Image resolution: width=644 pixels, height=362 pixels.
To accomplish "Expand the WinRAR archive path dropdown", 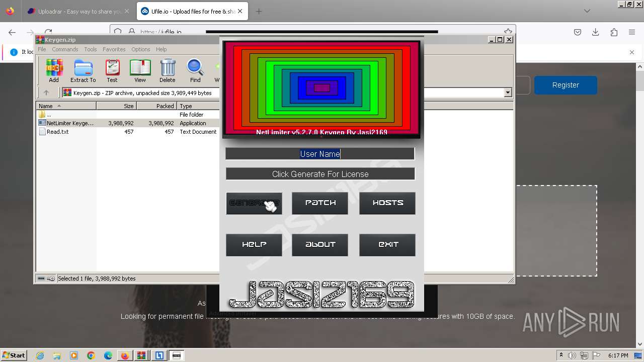I will click(508, 93).
